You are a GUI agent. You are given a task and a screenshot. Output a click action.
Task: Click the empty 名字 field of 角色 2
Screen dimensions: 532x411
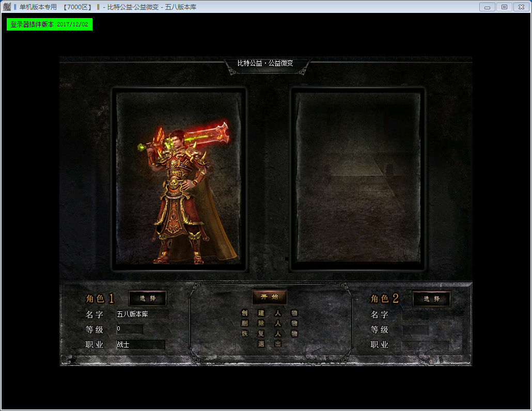428,314
